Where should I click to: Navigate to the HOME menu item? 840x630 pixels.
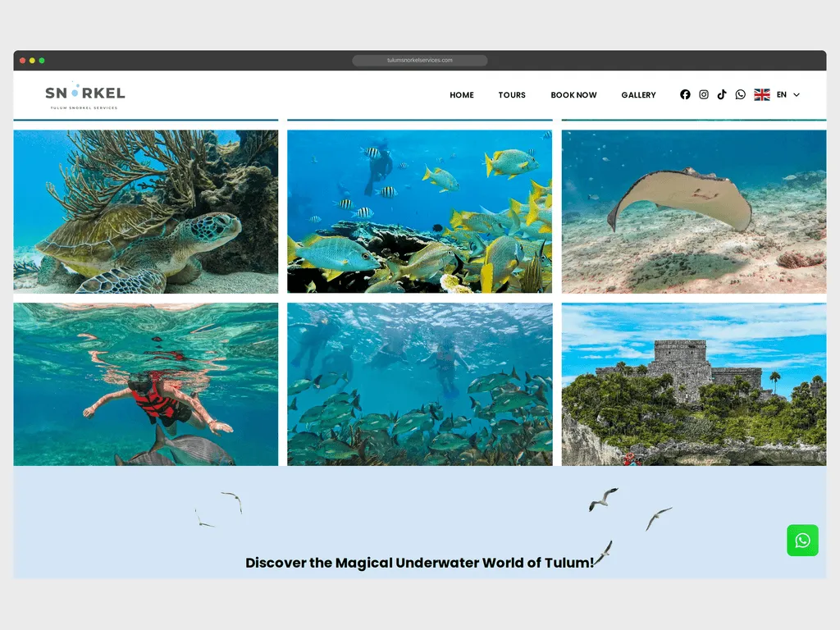click(x=461, y=95)
